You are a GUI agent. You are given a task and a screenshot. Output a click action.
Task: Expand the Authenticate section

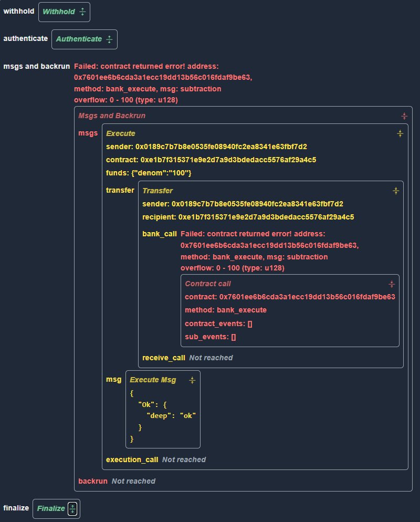[109, 39]
